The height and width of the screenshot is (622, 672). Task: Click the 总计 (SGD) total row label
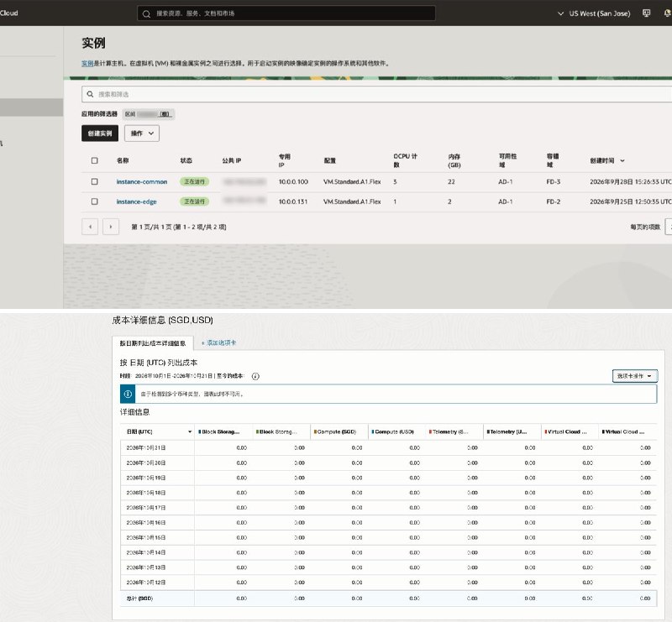coord(139,598)
